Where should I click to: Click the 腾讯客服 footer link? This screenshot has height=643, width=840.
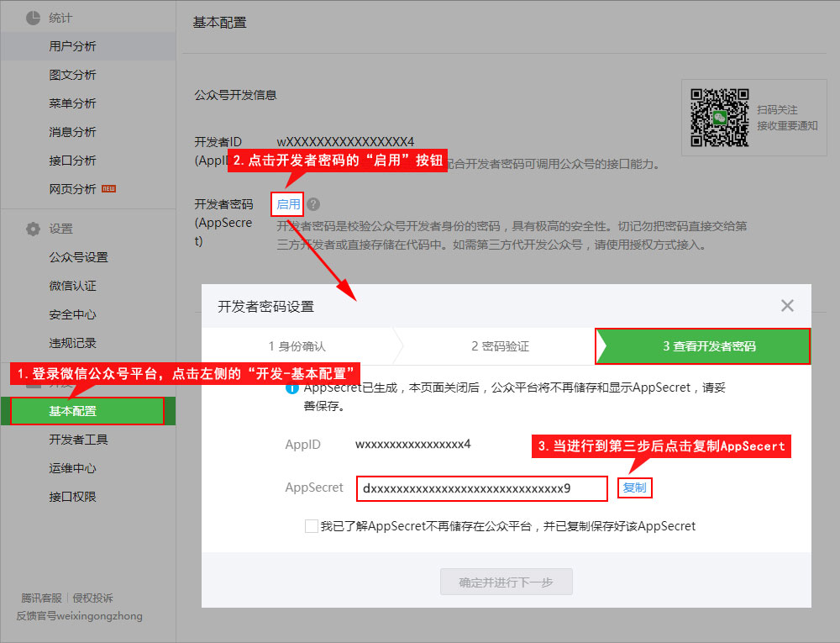(42, 598)
